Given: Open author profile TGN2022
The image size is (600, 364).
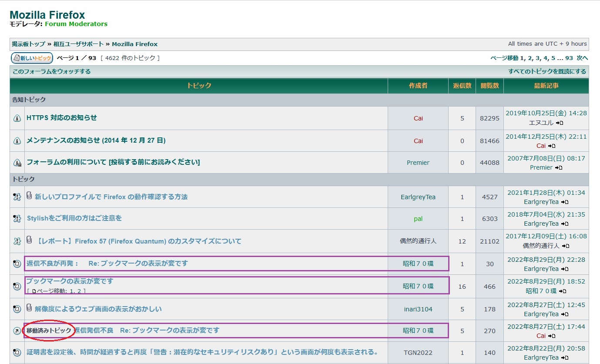Looking at the screenshot, I should coord(418,353).
